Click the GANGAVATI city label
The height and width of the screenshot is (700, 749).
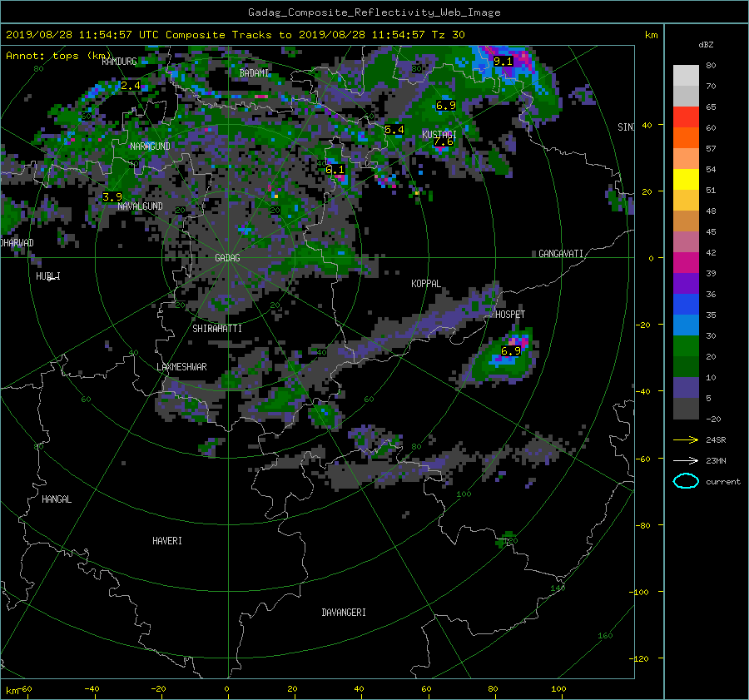click(x=561, y=254)
